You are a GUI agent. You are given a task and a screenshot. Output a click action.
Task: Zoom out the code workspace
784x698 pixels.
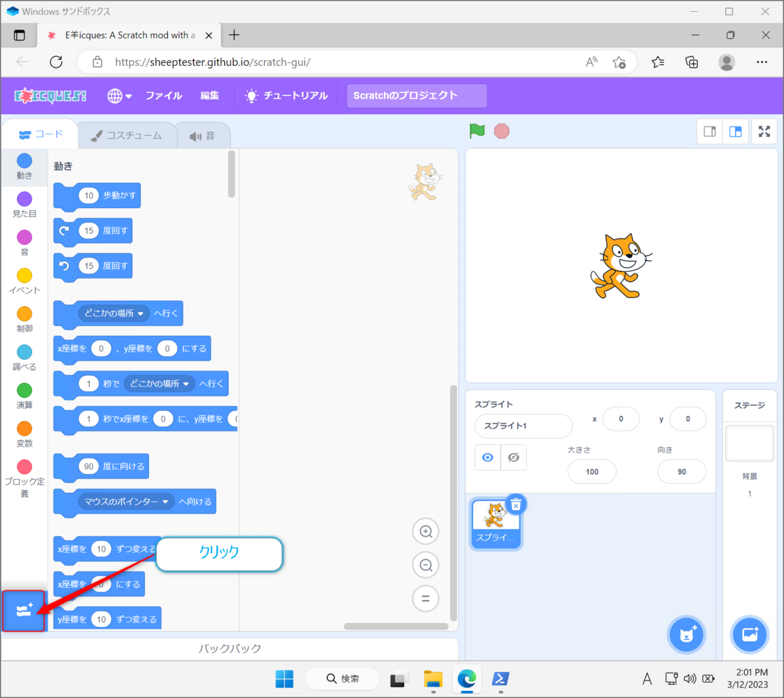pos(426,565)
